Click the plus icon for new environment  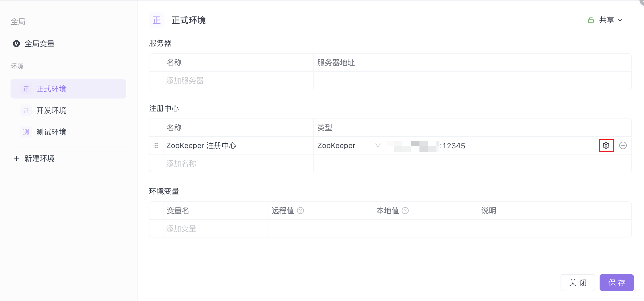[x=16, y=158]
